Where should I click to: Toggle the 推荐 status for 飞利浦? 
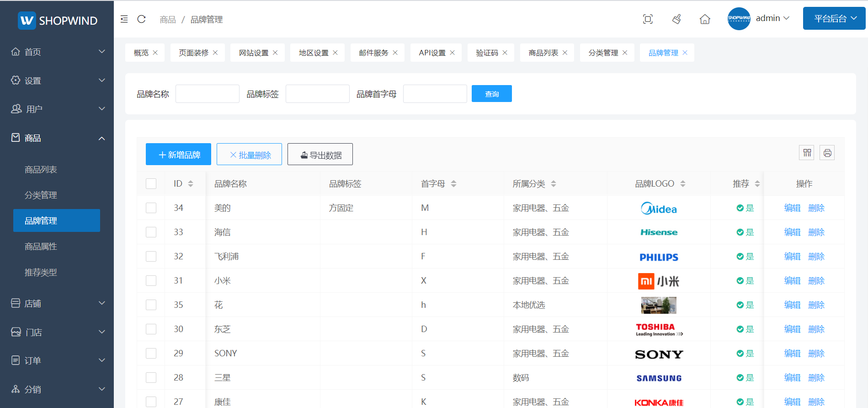pyautogui.click(x=745, y=256)
